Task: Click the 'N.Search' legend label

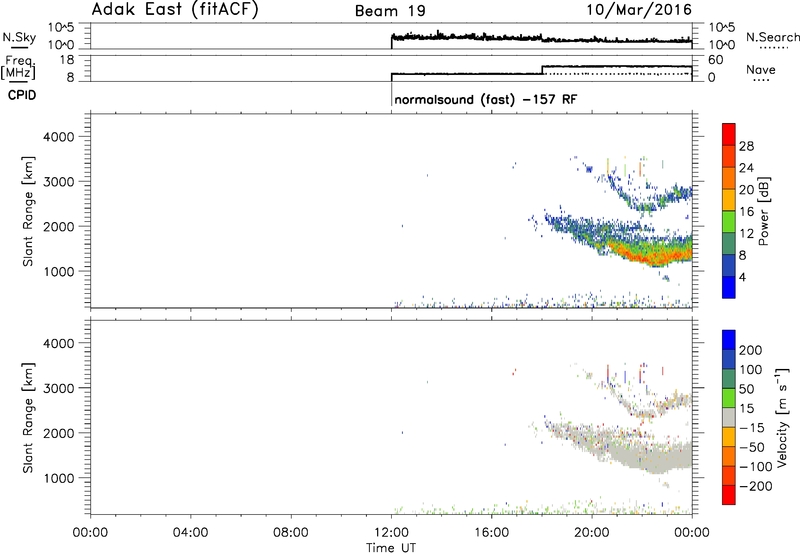Action: point(772,37)
